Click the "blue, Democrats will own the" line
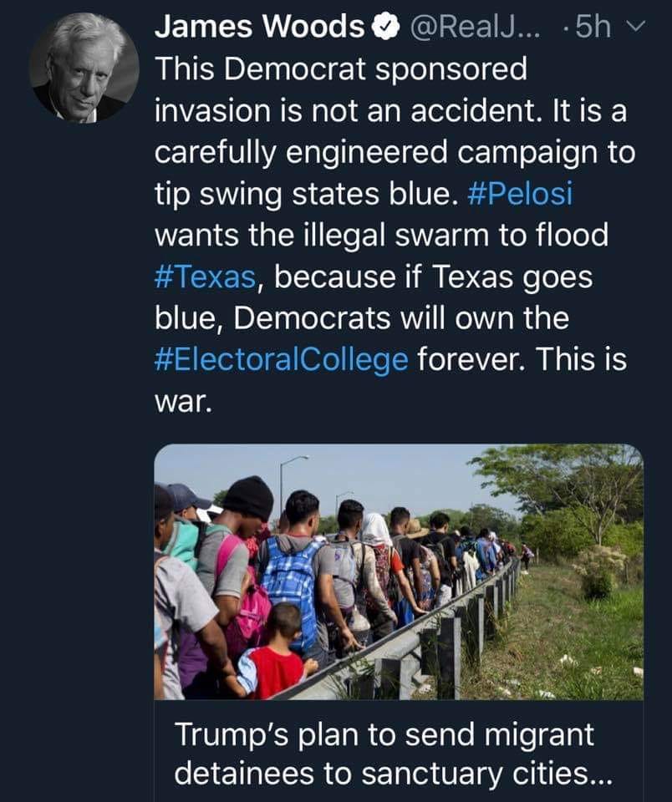This screenshot has height=802, width=672. [361, 317]
